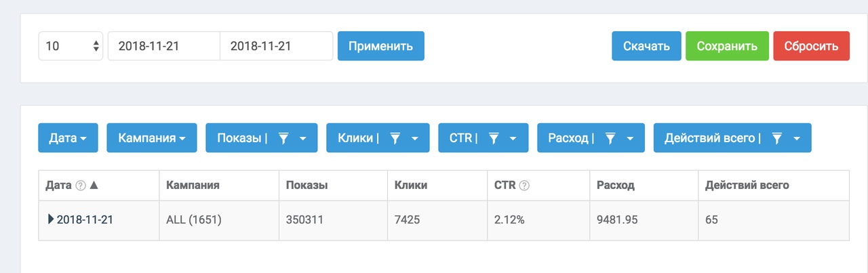Open the Кампания dropdown button

[152, 138]
